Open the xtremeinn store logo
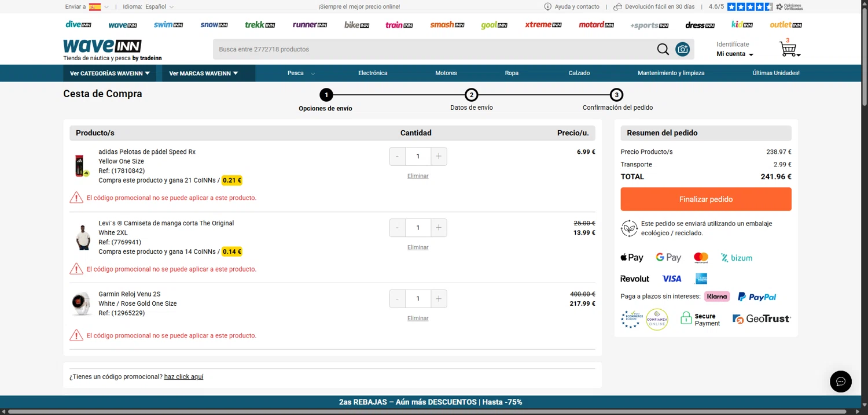The width and height of the screenshot is (868, 415). click(x=543, y=25)
